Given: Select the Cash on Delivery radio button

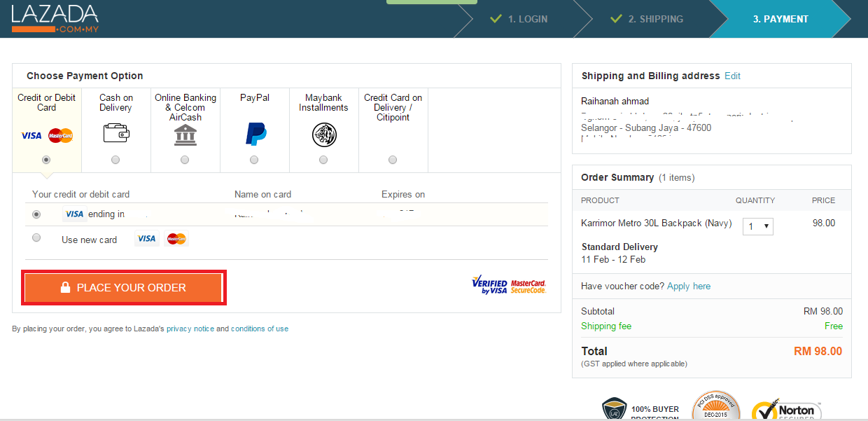Looking at the screenshot, I should click(115, 160).
